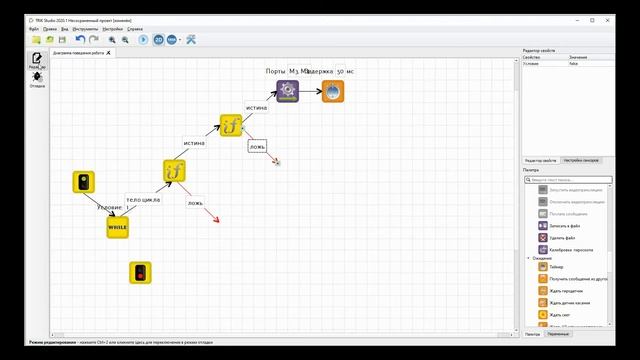Switch to Палитра bottom tab

[532, 334]
